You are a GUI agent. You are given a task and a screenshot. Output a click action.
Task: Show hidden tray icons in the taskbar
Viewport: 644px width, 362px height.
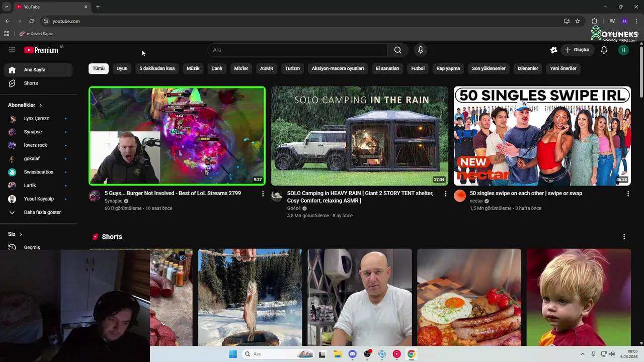[583, 354]
